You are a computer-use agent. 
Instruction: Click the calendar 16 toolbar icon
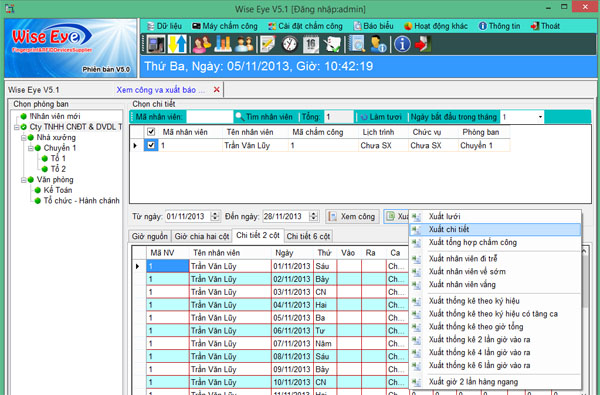pos(311,44)
